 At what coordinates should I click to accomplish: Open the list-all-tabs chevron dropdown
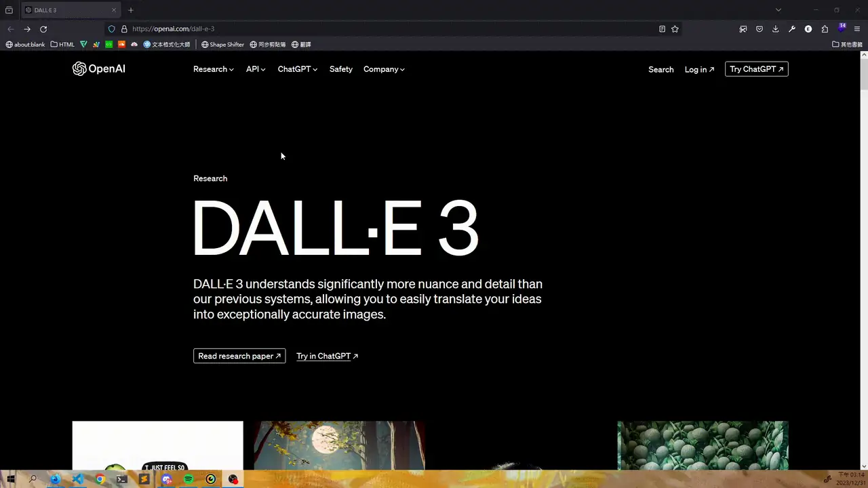[778, 10]
